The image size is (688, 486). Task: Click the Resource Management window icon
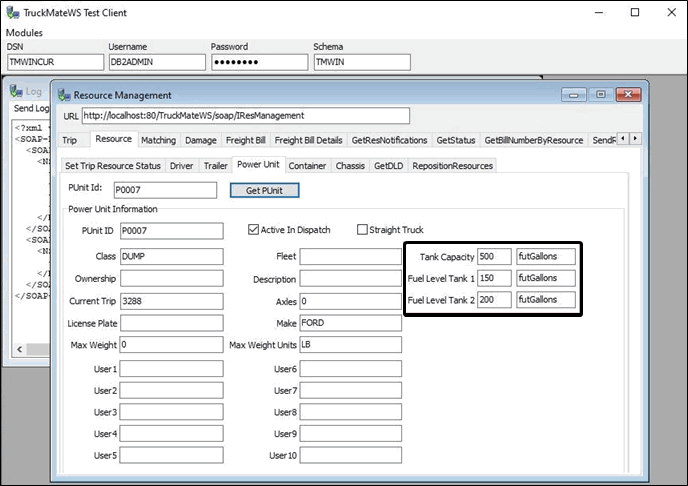[65, 95]
